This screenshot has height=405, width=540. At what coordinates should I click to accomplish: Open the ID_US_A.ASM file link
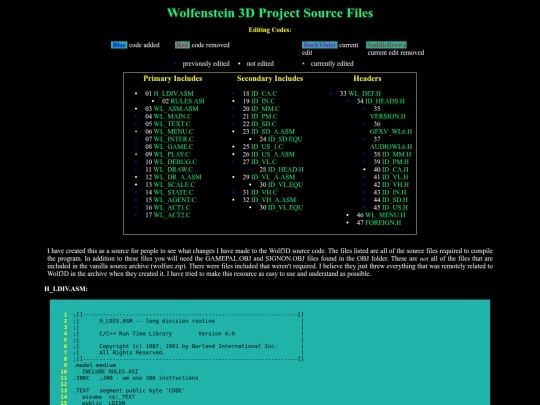273,154
